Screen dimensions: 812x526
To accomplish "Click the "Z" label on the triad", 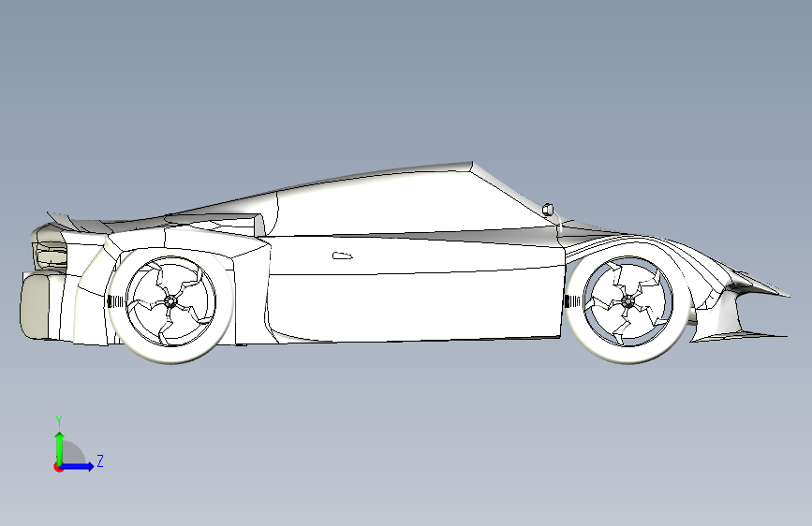I will [x=100, y=460].
